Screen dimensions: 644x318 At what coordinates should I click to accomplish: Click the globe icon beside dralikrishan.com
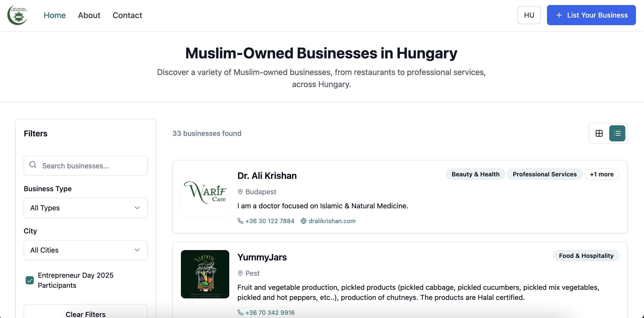coord(303,221)
